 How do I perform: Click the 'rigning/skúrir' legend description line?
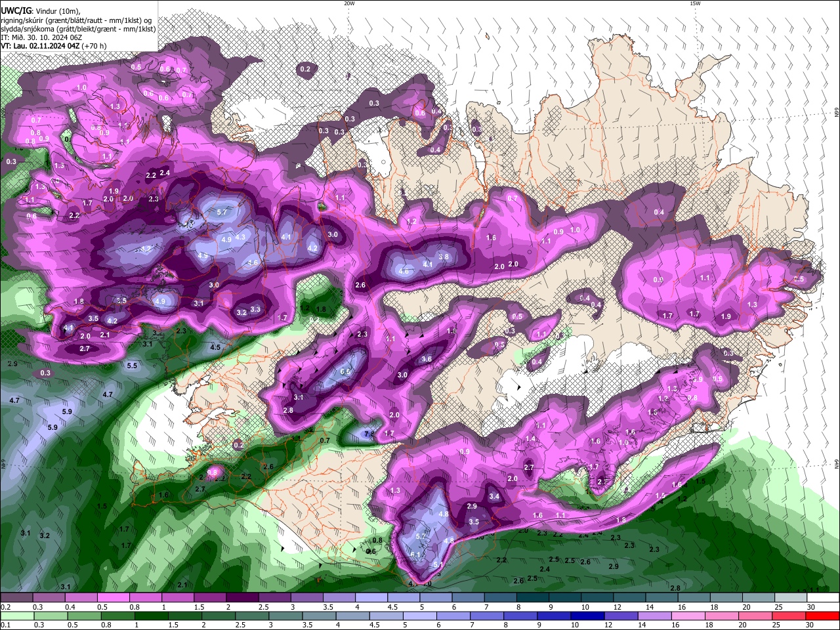point(77,20)
